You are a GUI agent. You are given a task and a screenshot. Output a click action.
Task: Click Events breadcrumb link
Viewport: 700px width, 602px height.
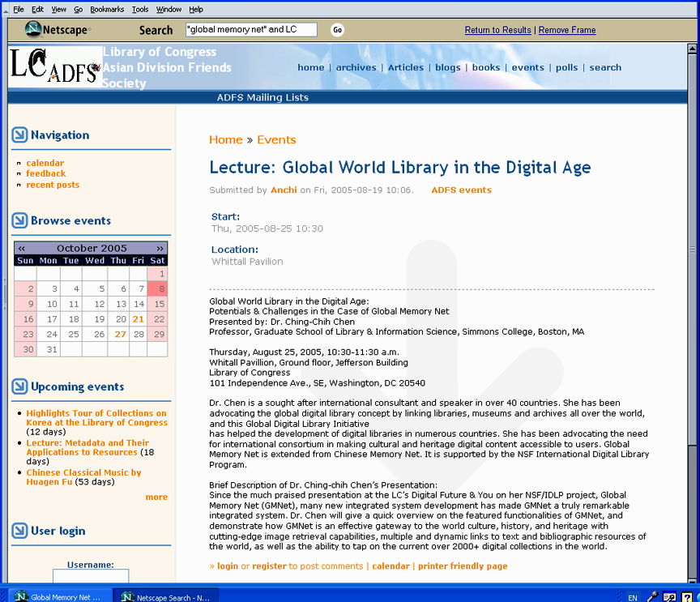[x=276, y=140]
